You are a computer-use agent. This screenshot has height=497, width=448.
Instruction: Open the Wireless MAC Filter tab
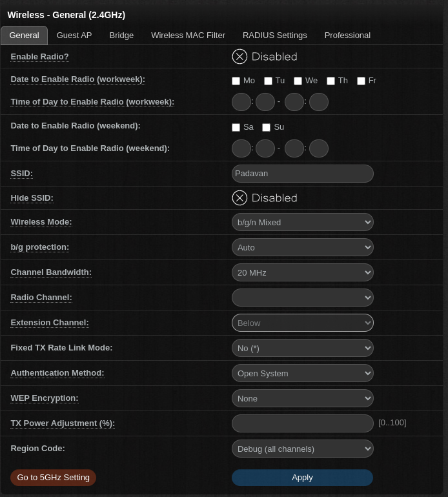[x=188, y=35]
